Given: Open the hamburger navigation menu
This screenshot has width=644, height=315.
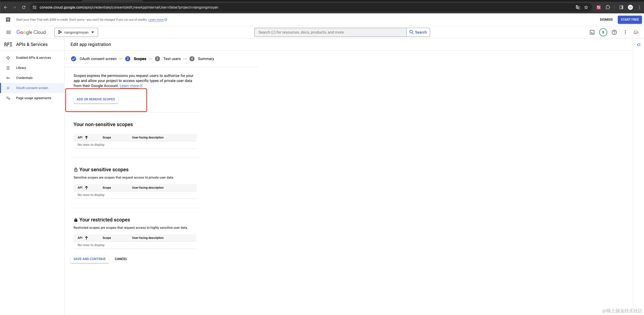Looking at the screenshot, I should [x=8, y=32].
